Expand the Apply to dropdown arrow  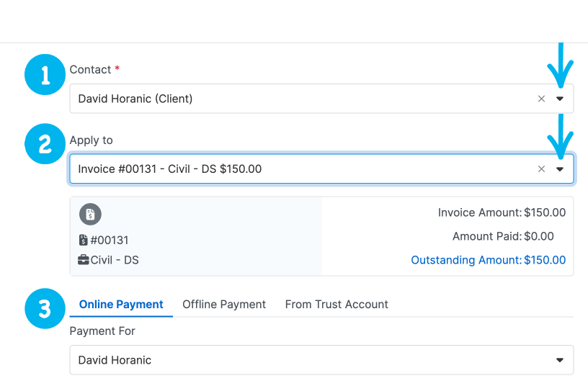pos(559,169)
